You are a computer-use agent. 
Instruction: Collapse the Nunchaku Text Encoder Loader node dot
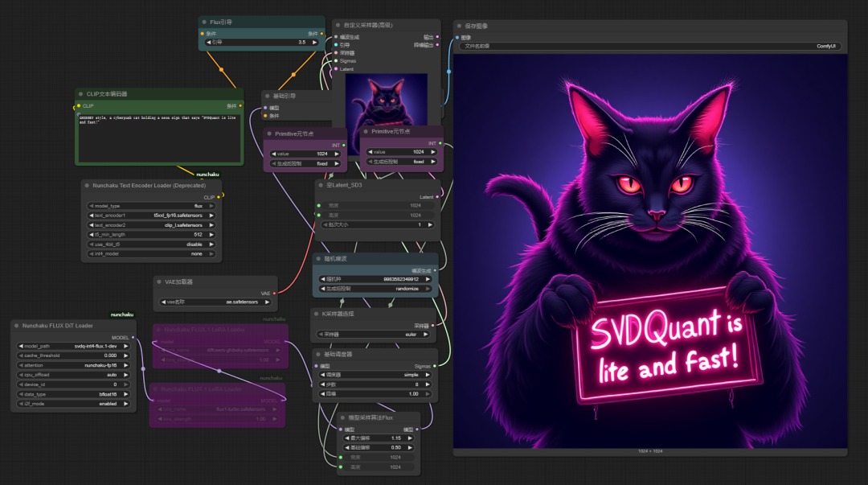click(87, 186)
